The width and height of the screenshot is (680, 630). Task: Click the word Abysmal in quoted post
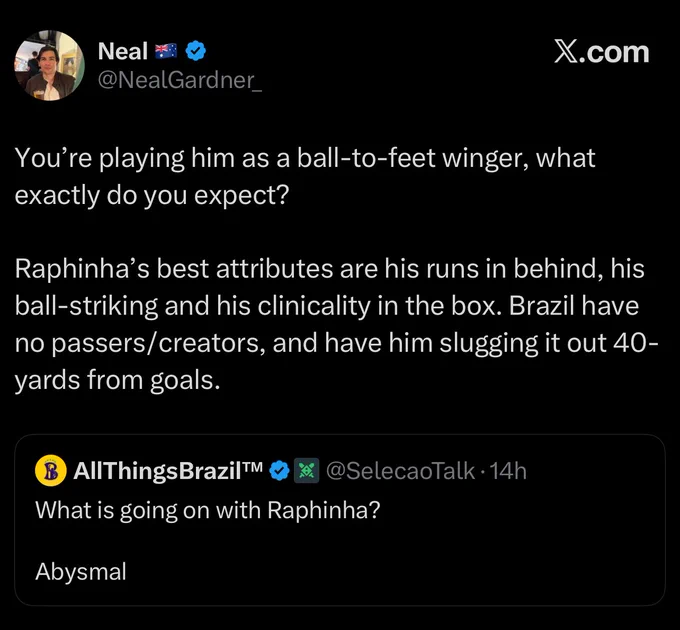(x=81, y=571)
